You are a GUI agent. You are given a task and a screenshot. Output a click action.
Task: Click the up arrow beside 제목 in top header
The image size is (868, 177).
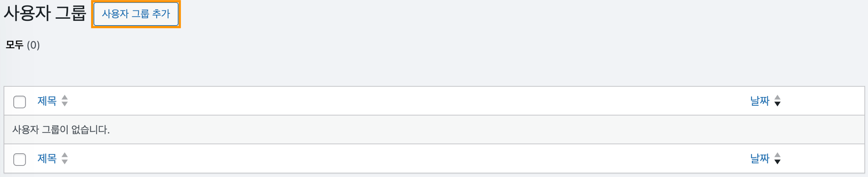tap(65, 97)
